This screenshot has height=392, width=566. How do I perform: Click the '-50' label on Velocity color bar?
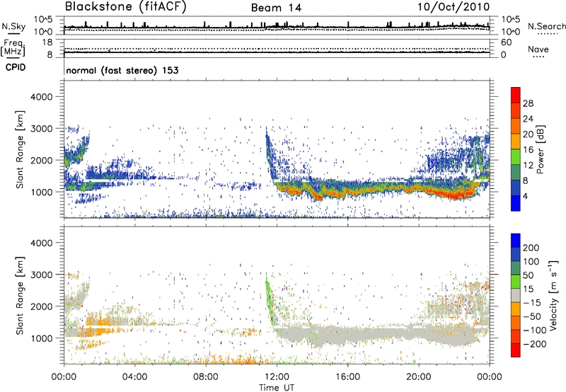(x=532, y=316)
